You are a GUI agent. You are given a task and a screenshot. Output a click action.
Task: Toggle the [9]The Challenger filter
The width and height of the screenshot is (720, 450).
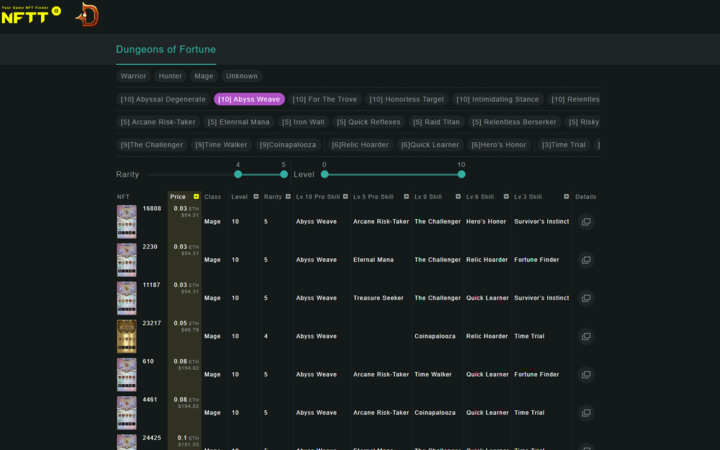[152, 145]
